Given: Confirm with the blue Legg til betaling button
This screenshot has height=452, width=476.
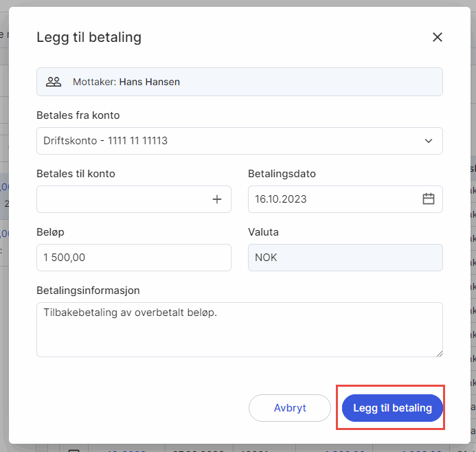Looking at the screenshot, I should pyautogui.click(x=392, y=408).
